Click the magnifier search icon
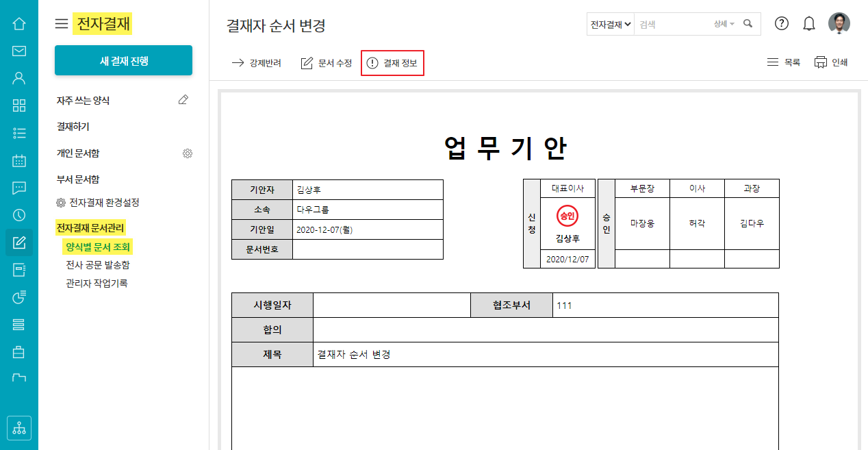The image size is (868, 450). coord(748,24)
